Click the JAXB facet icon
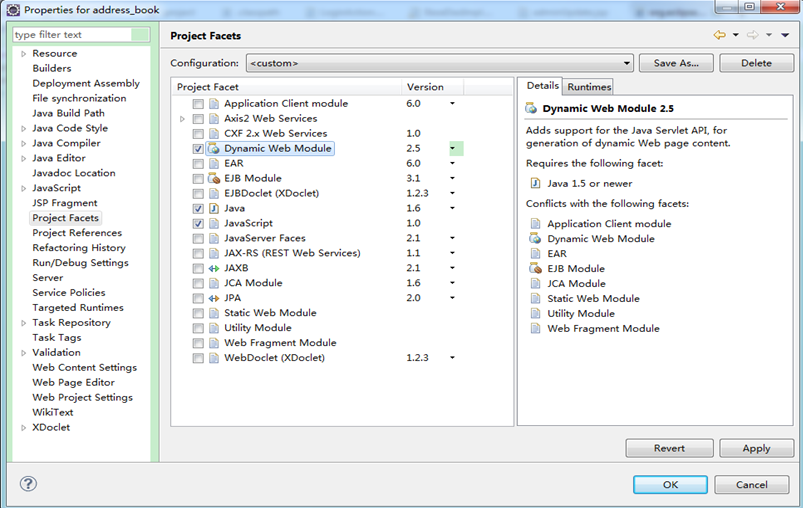803x508 pixels. click(x=214, y=268)
